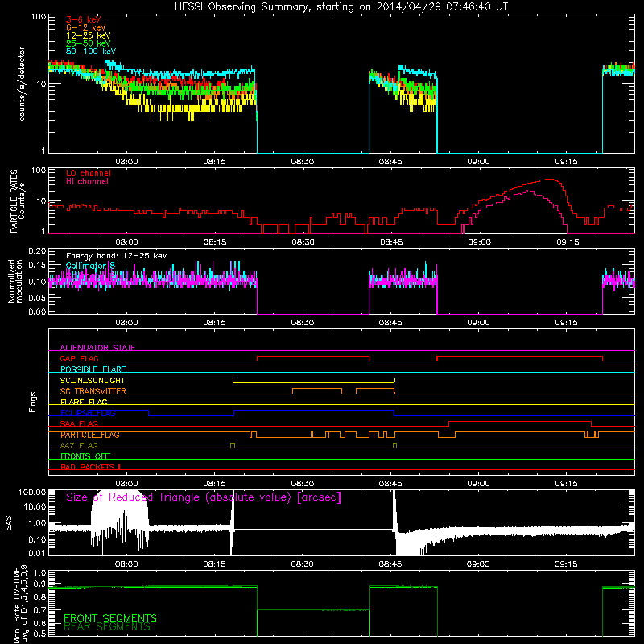Click the vertical Flags axis label
Image resolution: width=644 pixels, height=644 pixels.
[33, 402]
